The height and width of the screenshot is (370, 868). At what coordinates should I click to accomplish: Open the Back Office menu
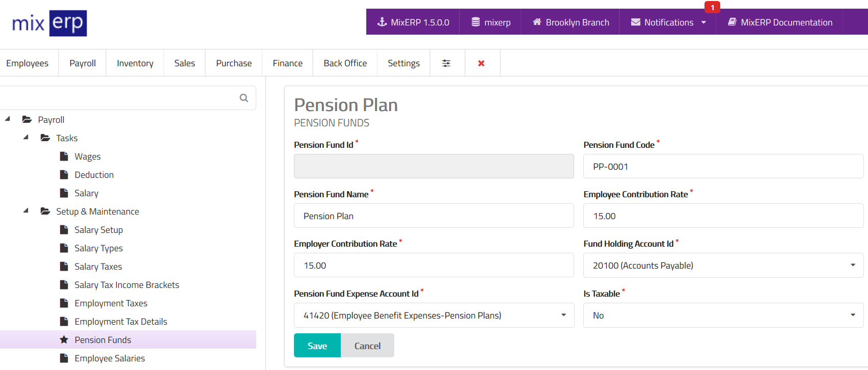345,63
